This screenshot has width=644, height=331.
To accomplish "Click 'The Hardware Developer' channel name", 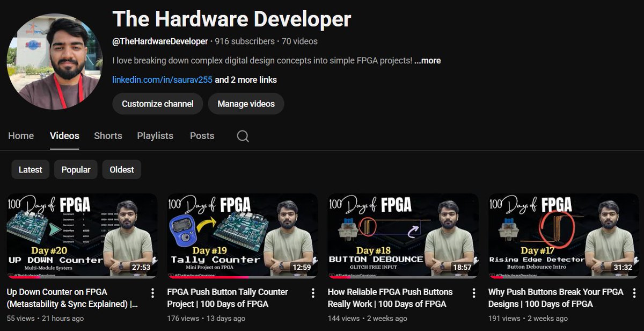I will click(232, 19).
